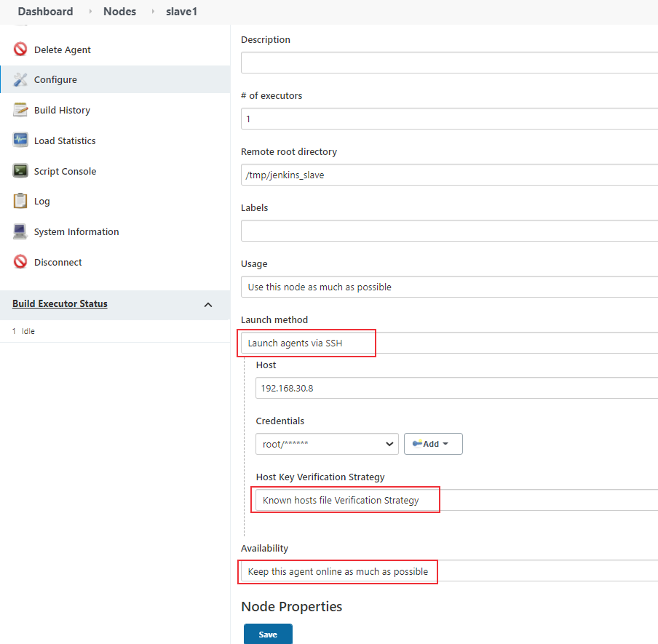Select Configure in the sidebar

pos(55,80)
